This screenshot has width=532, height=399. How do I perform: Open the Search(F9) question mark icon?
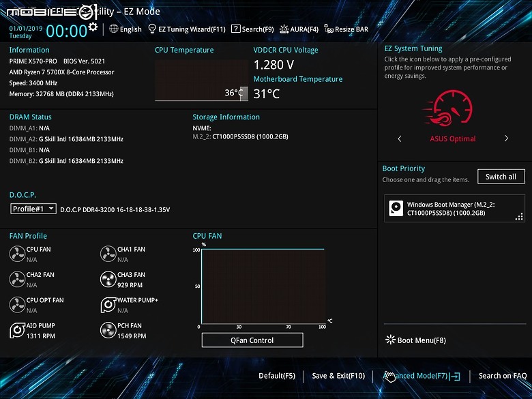point(236,29)
